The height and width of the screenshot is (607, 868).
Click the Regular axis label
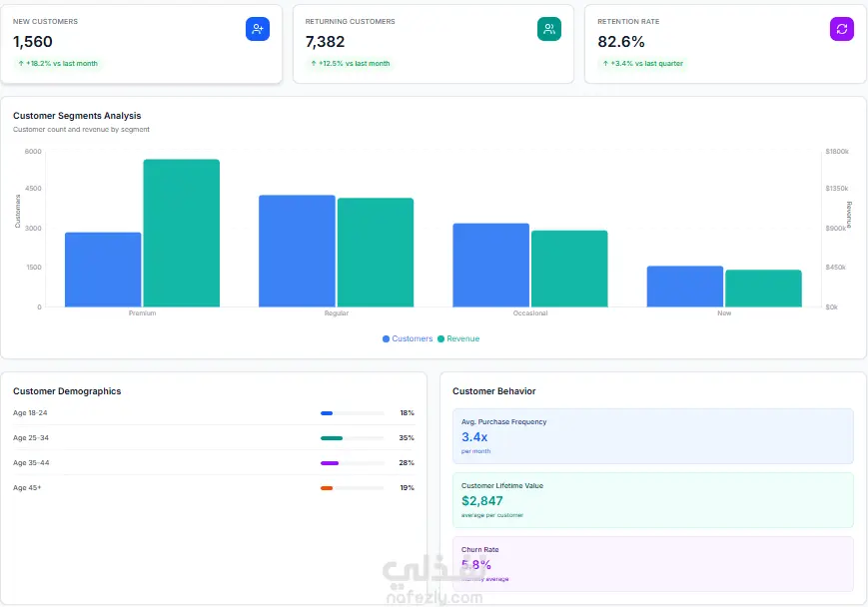tap(337, 313)
